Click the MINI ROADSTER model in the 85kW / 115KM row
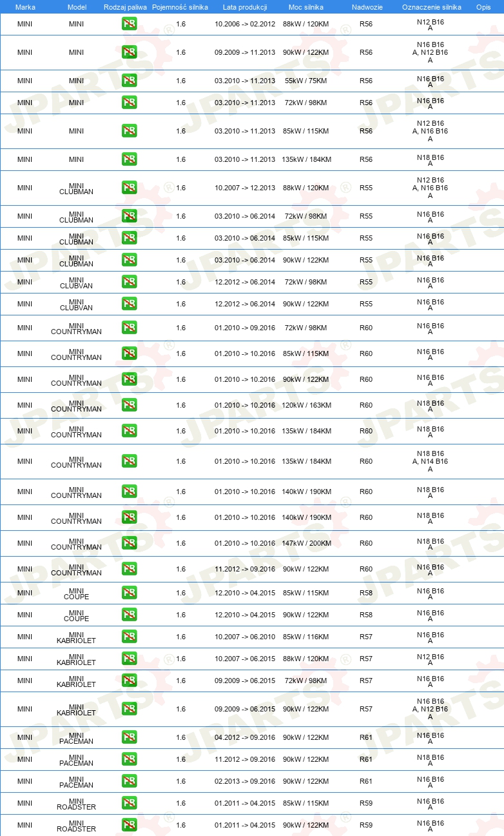Viewport: 504px width, 836px height. pos(77,803)
